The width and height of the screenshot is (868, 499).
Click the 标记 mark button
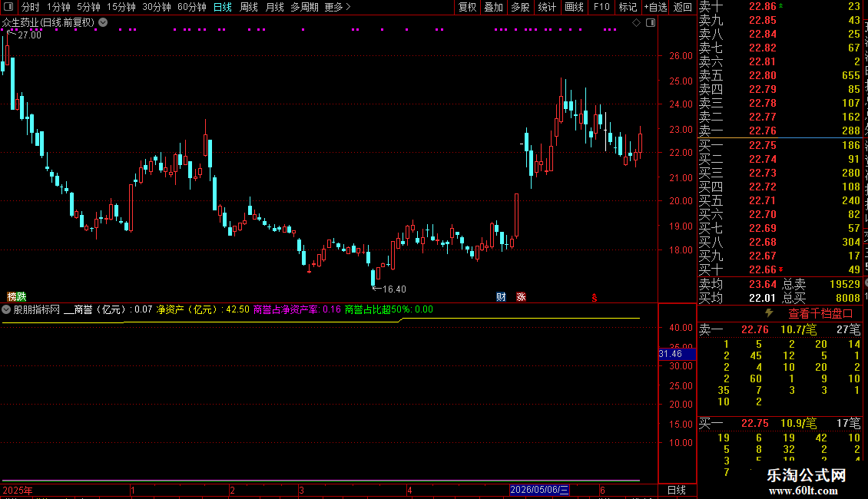[x=628, y=7]
